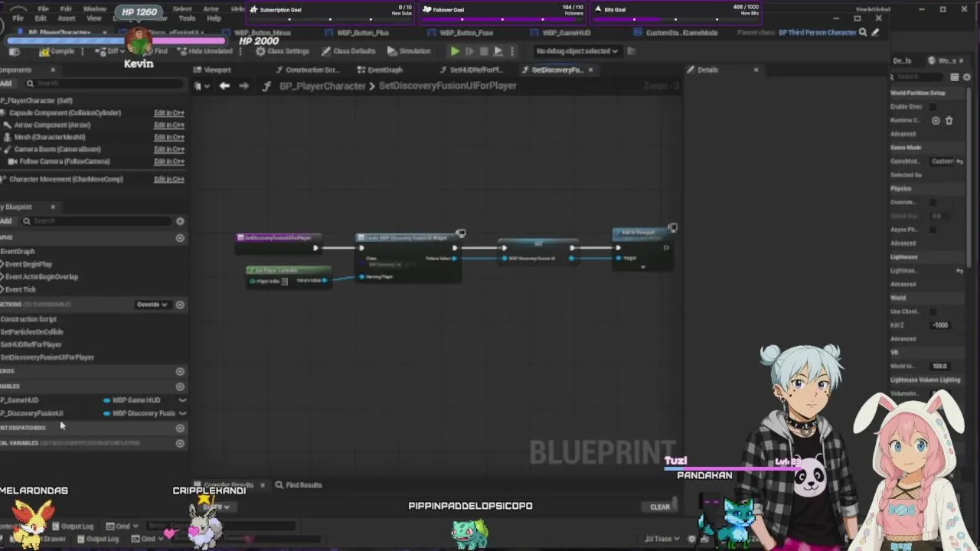
Task: Add new function with plus icon
Action: click(180, 305)
